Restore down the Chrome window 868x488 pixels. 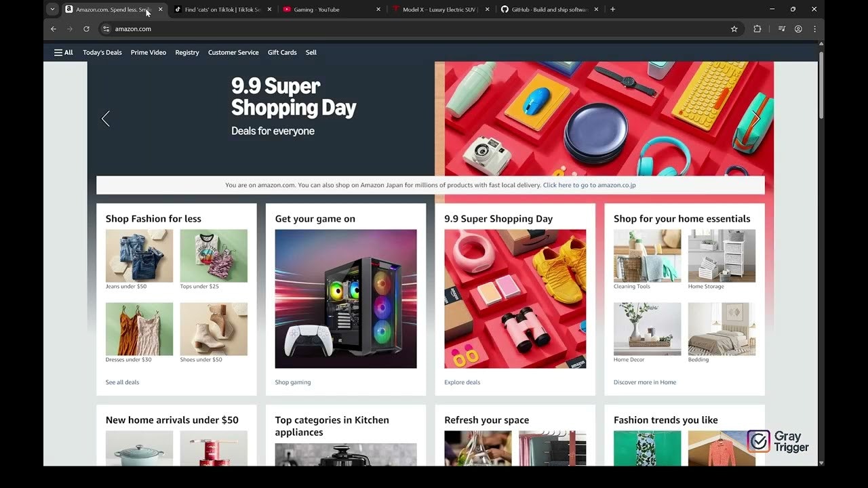point(793,9)
